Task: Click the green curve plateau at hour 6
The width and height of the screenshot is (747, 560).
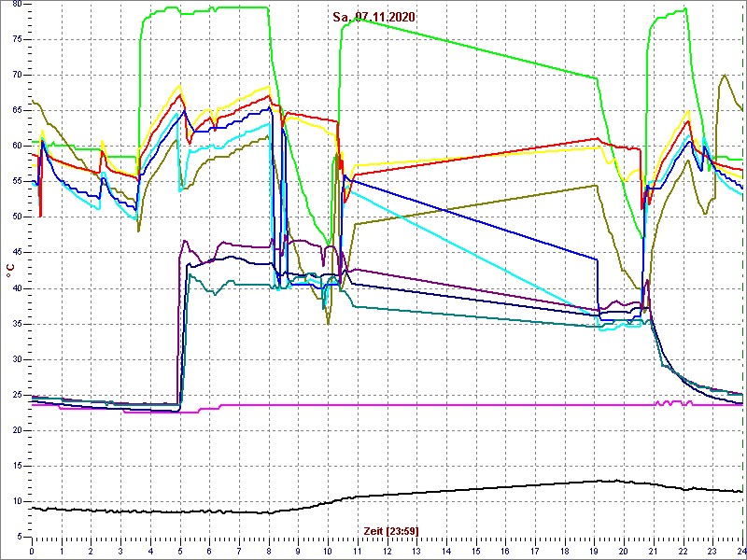Action: (209, 9)
